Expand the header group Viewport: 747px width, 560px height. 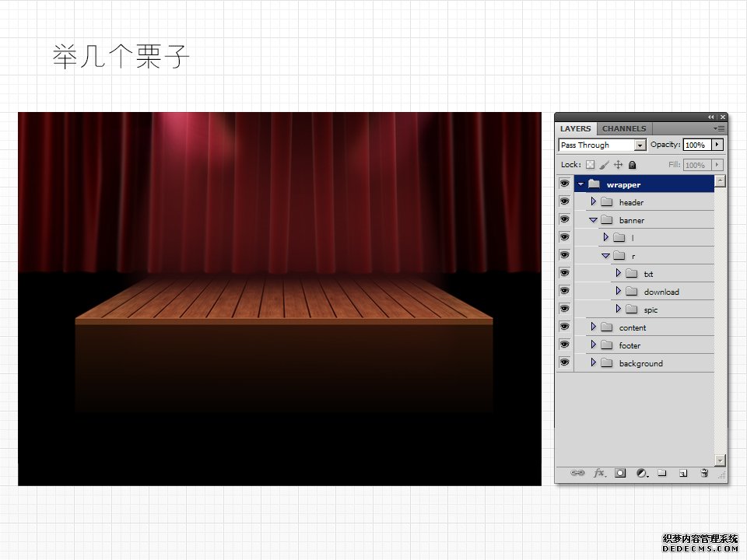593,201
